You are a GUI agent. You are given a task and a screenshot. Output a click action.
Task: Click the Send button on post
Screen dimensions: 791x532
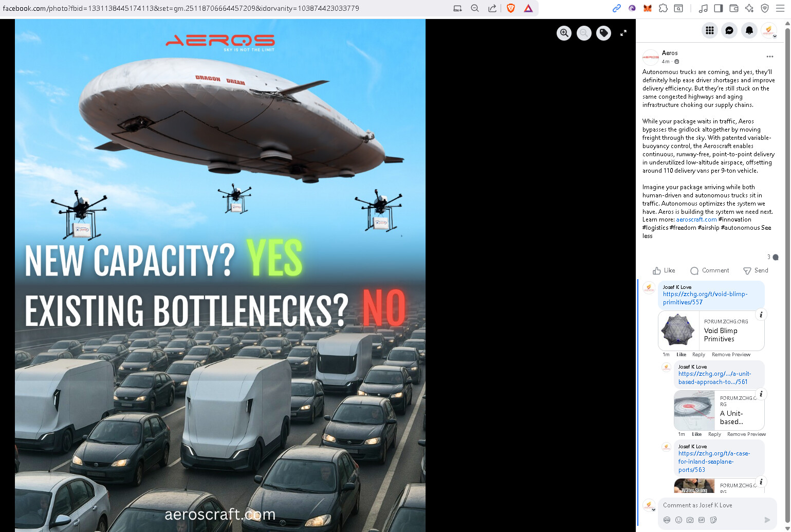pyautogui.click(x=756, y=270)
